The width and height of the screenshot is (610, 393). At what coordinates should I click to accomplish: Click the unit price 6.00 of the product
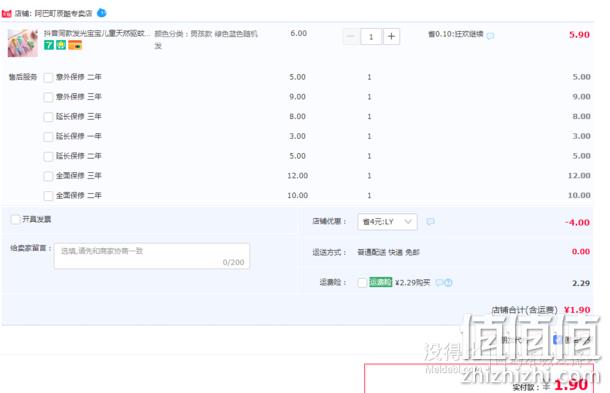point(298,33)
